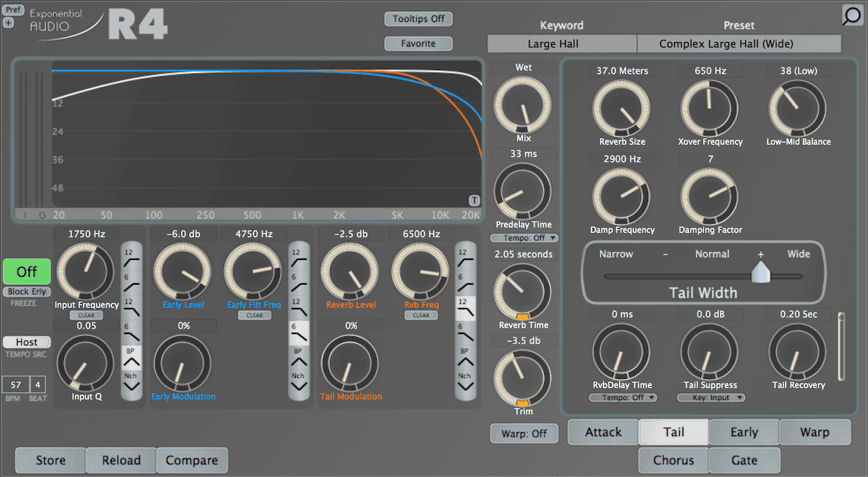
Task: Select 6 dB low-pass for the Early filter
Action: [x=298, y=331]
